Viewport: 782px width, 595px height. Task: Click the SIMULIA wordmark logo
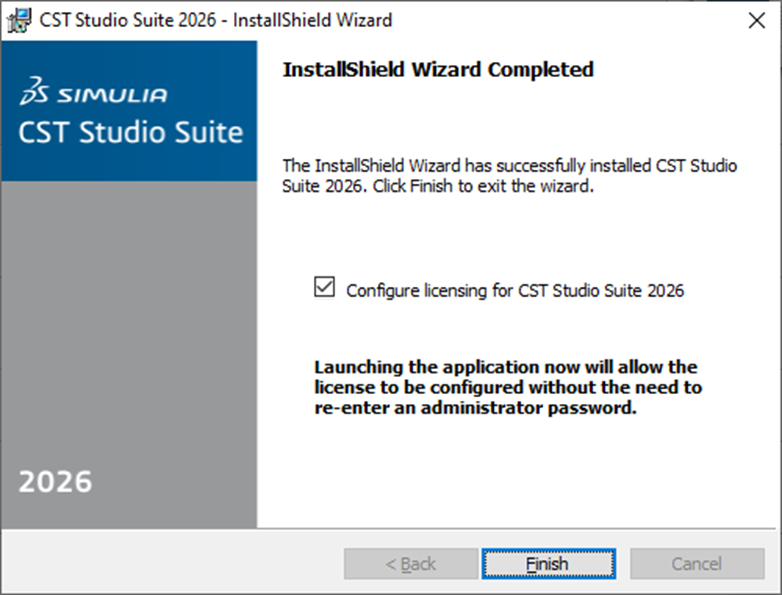click(112, 97)
